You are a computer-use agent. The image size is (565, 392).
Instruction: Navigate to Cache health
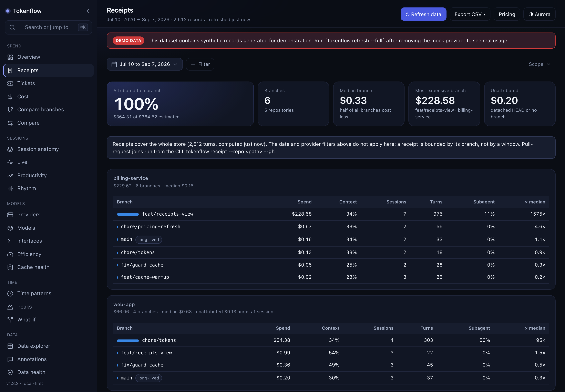48,268
